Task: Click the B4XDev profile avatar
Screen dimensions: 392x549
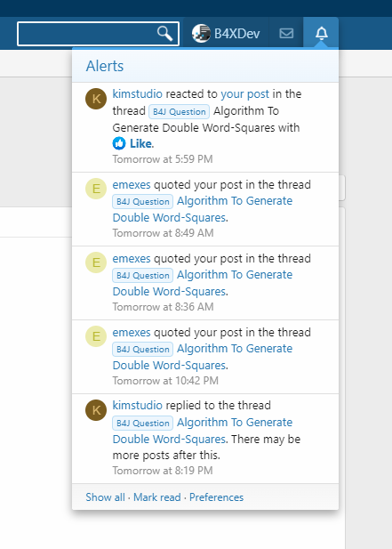Action: click(x=201, y=34)
